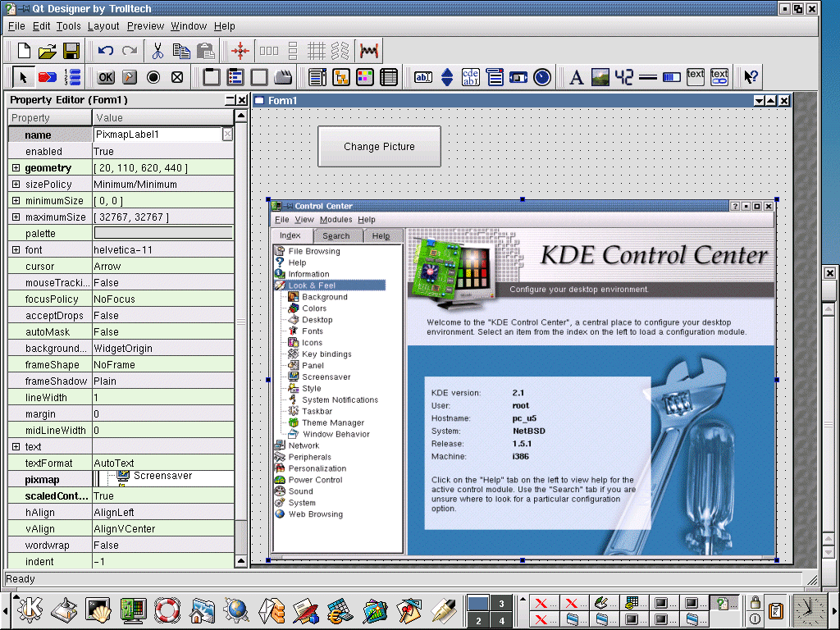Open the Edit menu
The width and height of the screenshot is (840, 630).
tap(41, 25)
